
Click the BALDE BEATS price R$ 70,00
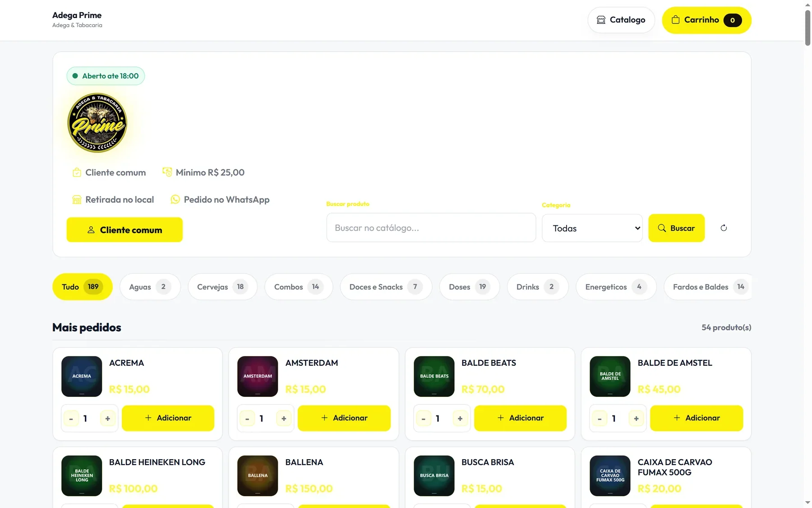483,389
